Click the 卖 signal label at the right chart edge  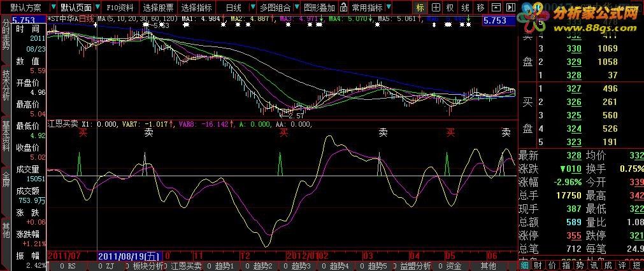506,132
